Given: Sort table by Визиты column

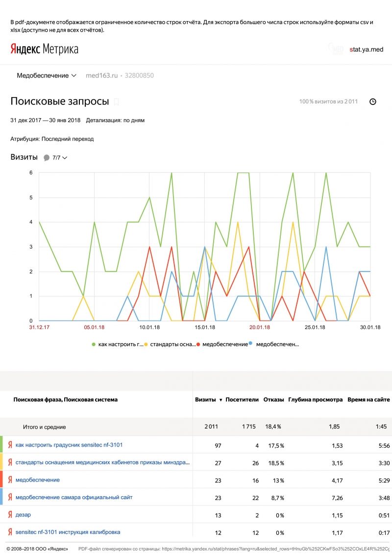Looking at the screenshot, I should pos(205,400).
